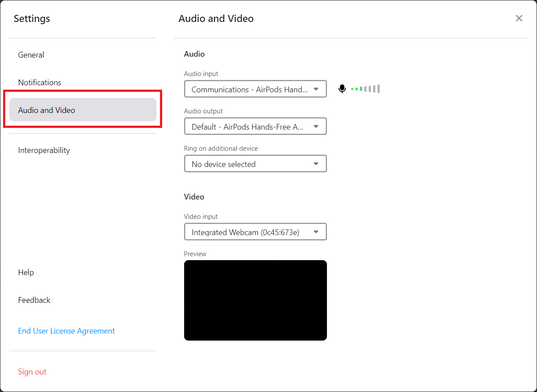Open the End User License Agreement link
This screenshot has height=392, width=537.
tap(66, 331)
